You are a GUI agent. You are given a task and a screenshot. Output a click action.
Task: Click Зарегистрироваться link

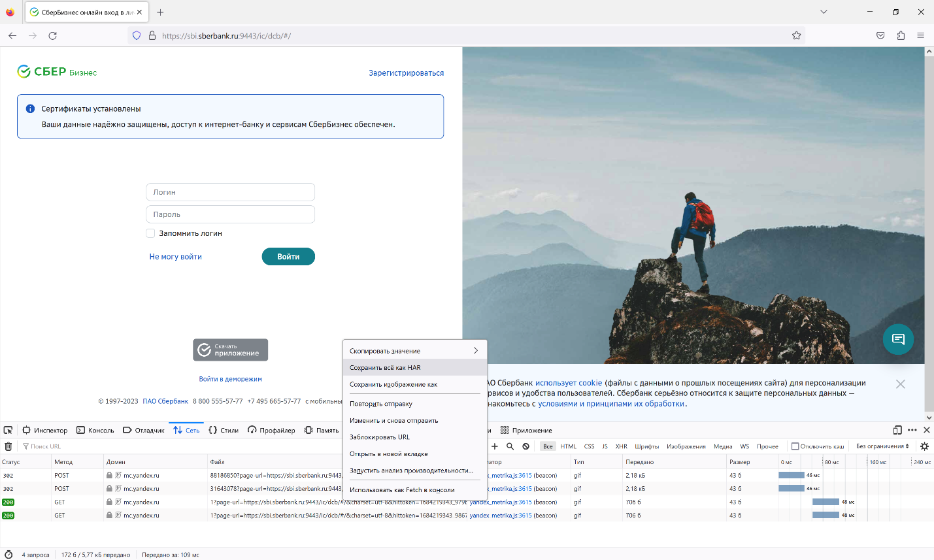pos(406,73)
